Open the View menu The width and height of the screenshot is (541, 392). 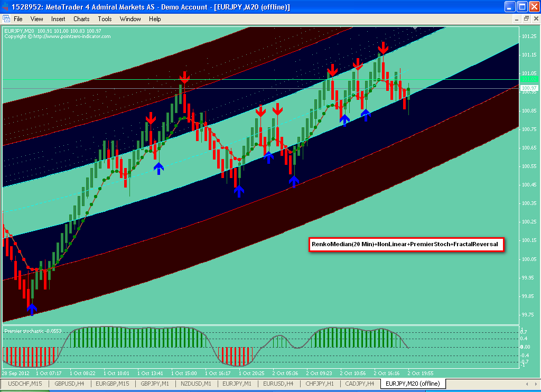[37, 19]
